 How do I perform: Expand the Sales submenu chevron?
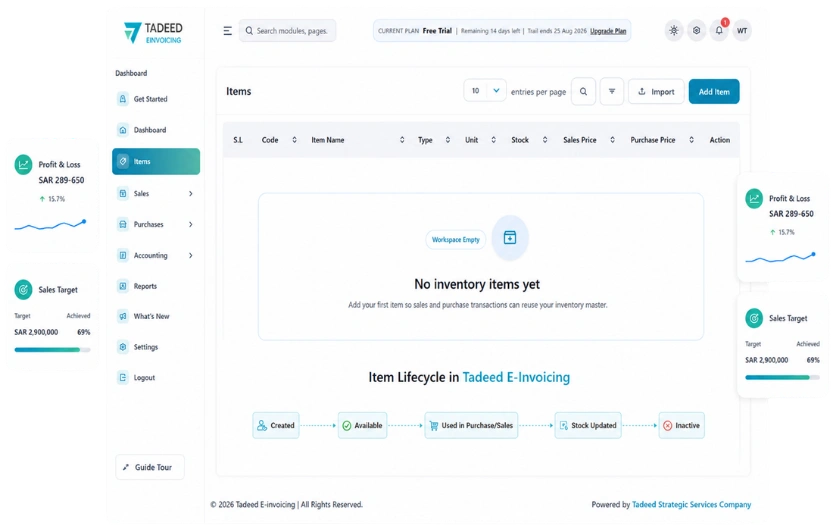pyautogui.click(x=190, y=194)
